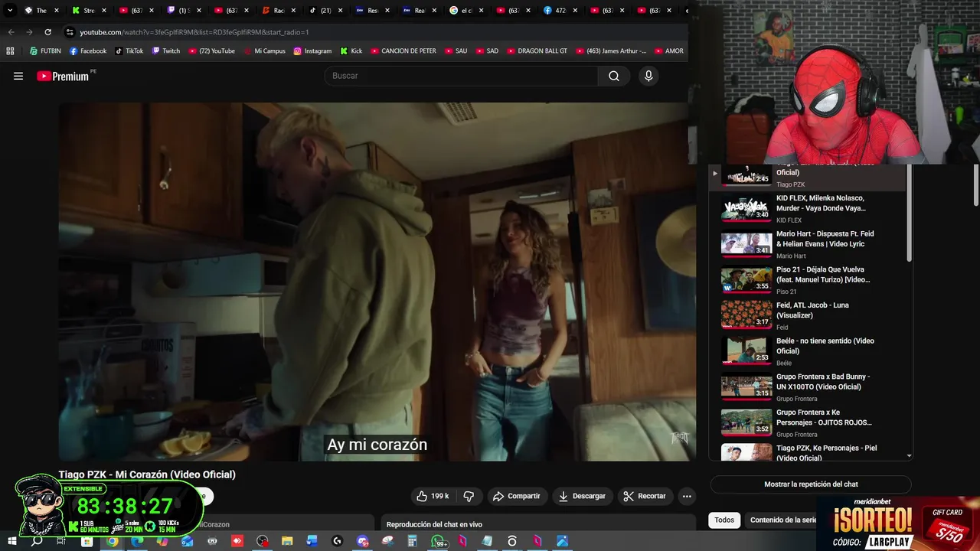Viewport: 980px width, 551px height.
Task: Open Windows Start menu
Action: (12, 541)
